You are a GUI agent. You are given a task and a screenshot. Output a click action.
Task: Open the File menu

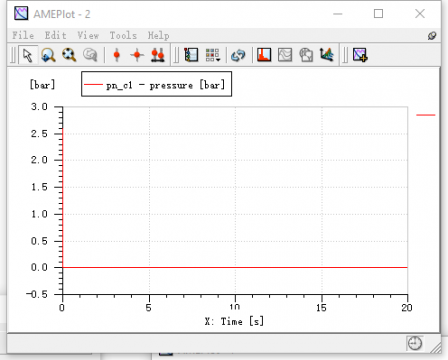point(23,35)
